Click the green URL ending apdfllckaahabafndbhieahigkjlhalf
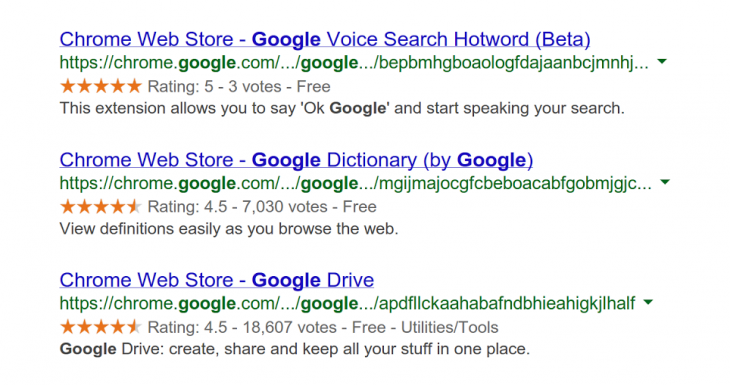 point(347,304)
